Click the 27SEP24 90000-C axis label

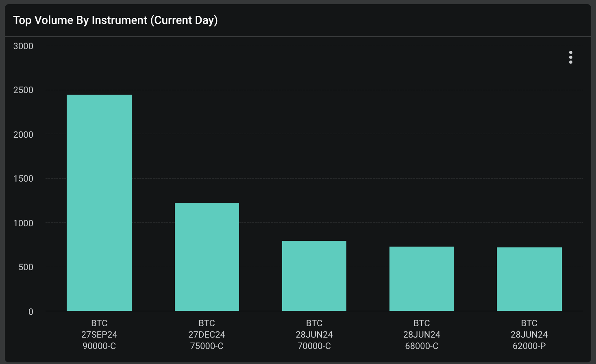point(99,335)
